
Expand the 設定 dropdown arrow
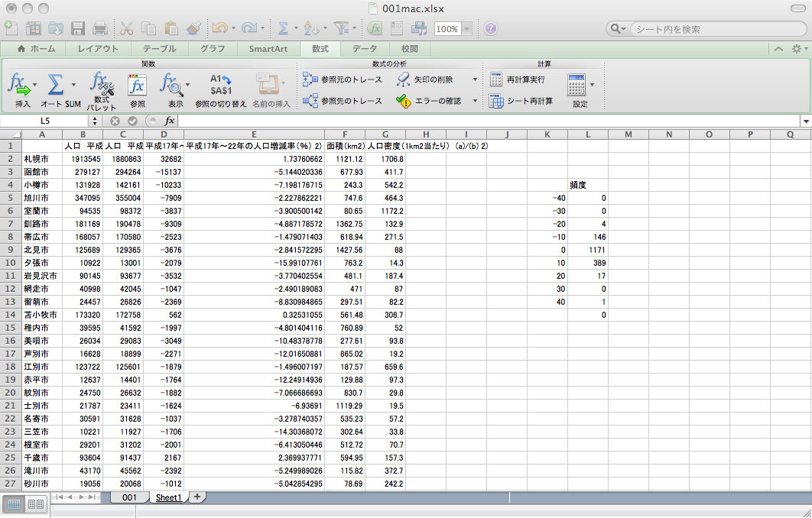(x=593, y=84)
